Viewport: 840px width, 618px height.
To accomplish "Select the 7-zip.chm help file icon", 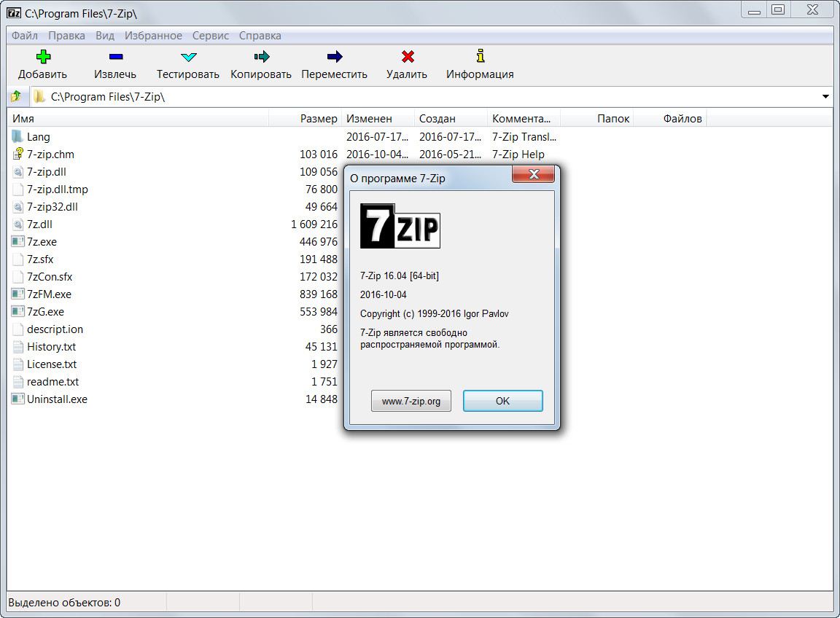I will [17, 154].
